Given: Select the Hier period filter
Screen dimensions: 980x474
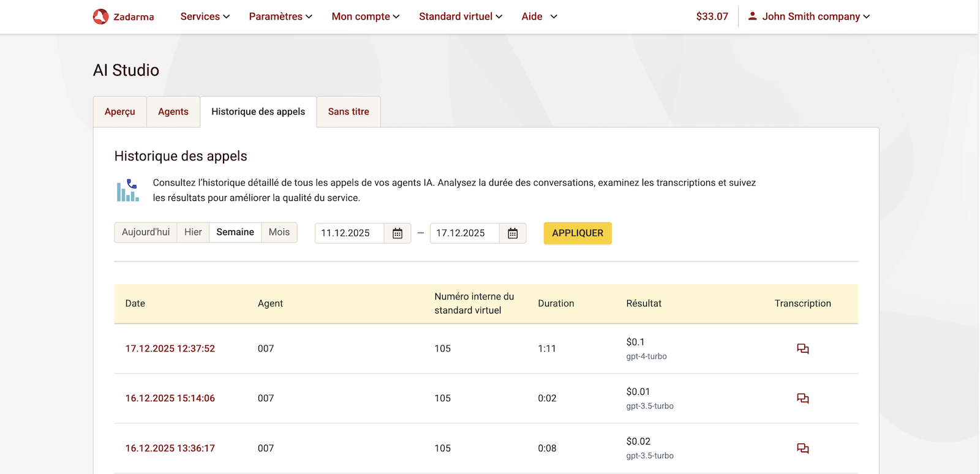Looking at the screenshot, I should pyautogui.click(x=193, y=232).
